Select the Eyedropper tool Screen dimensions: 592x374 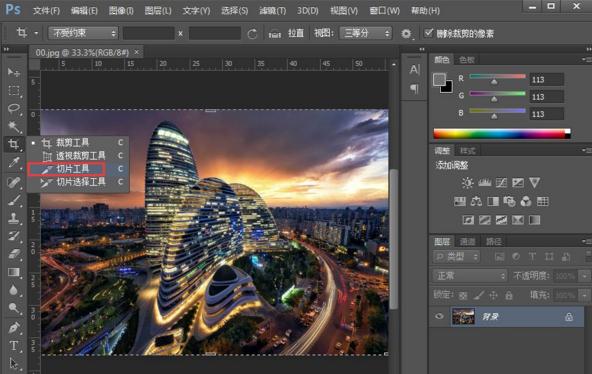(14, 163)
